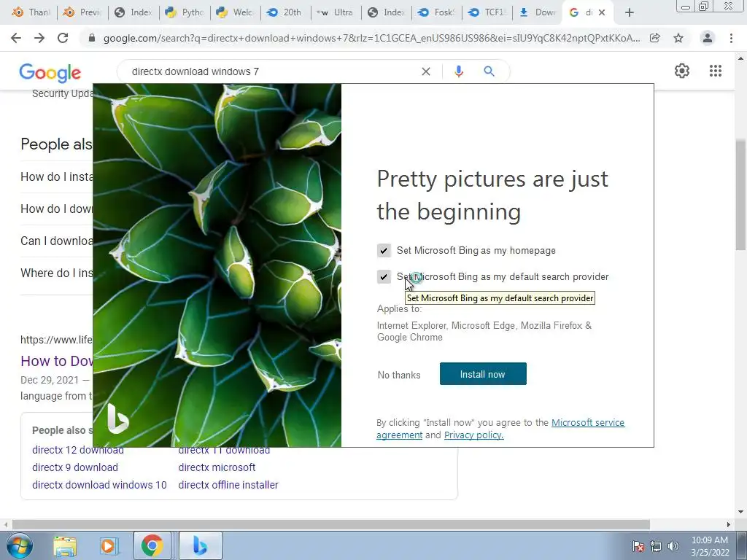Switch to the Down download tab
The image size is (747, 560).
pos(538,12)
